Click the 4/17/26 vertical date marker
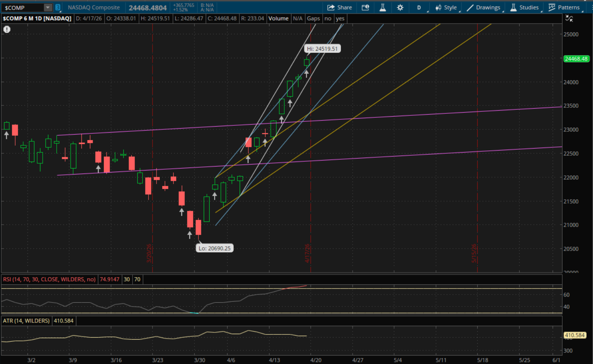 pos(307,253)
